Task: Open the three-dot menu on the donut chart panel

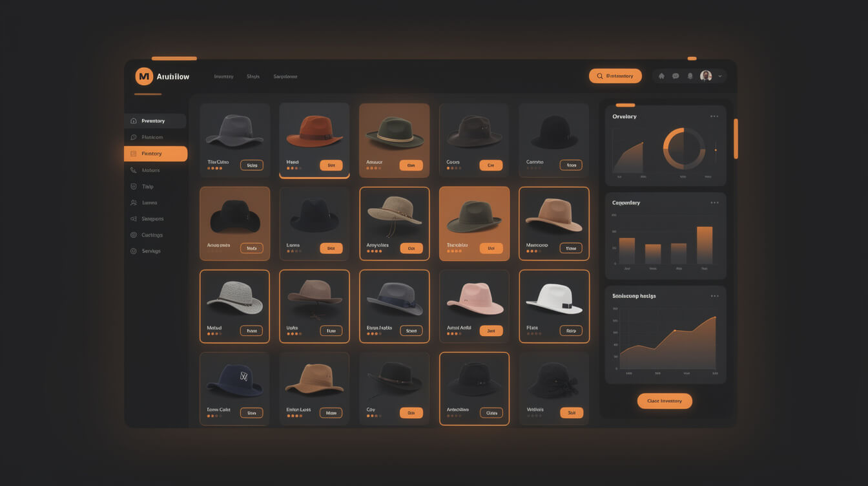Action: pos(714,116)
